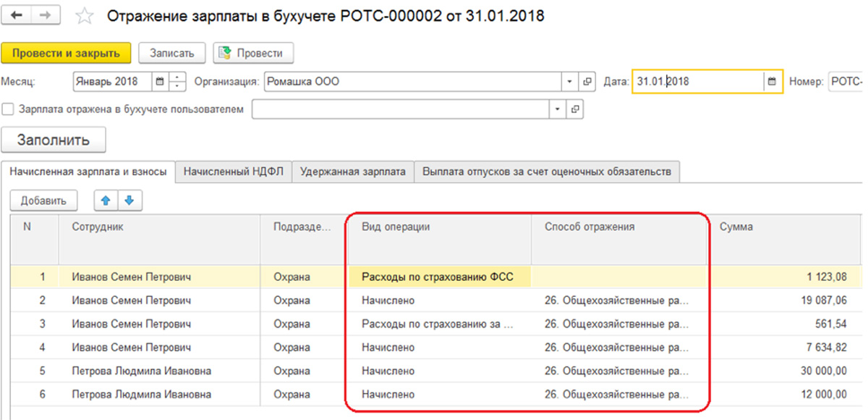Click the Записать button
Image resolution: width=868 pixels, height=420 pixels.
[172, 53]
